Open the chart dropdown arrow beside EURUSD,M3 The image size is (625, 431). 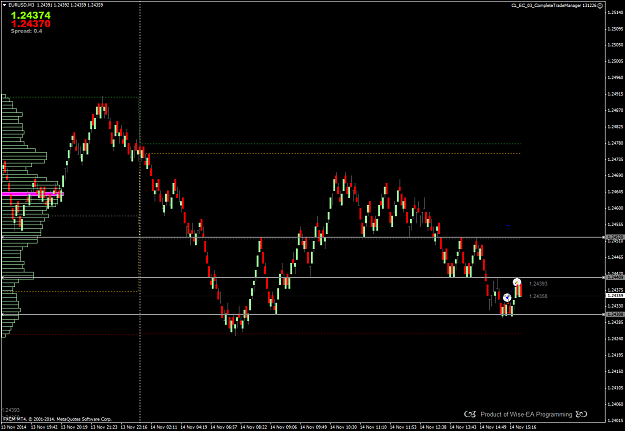point(4,5)
